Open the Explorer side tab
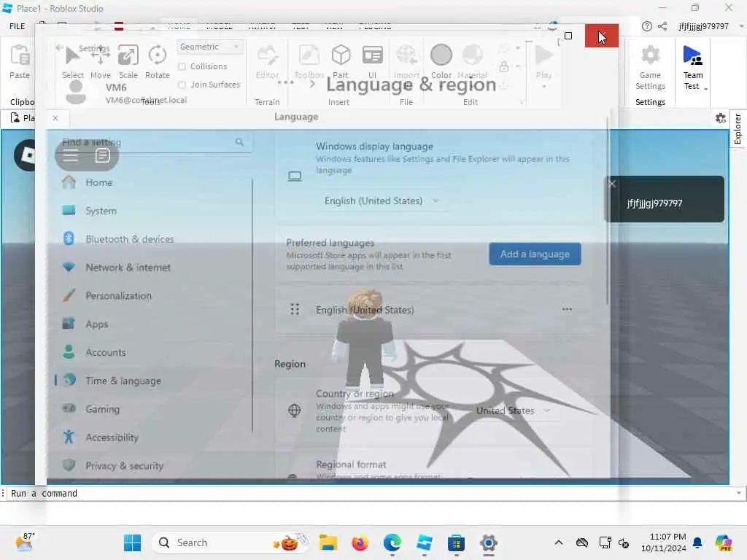Viewport: 747px width, 560px height. point(738,128)
